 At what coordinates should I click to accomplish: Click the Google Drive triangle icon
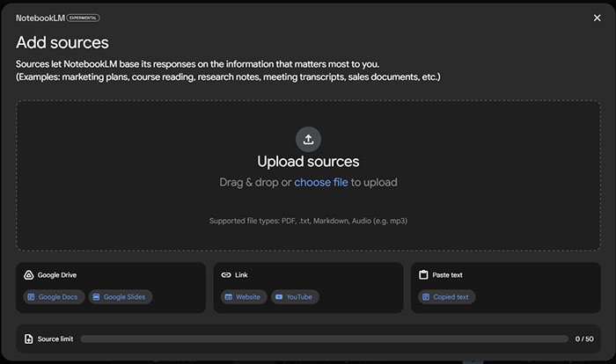click(29, 275)
